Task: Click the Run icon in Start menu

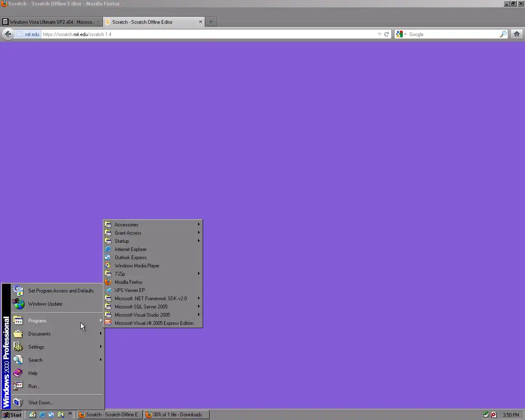Action: click(x=18, y=386)
